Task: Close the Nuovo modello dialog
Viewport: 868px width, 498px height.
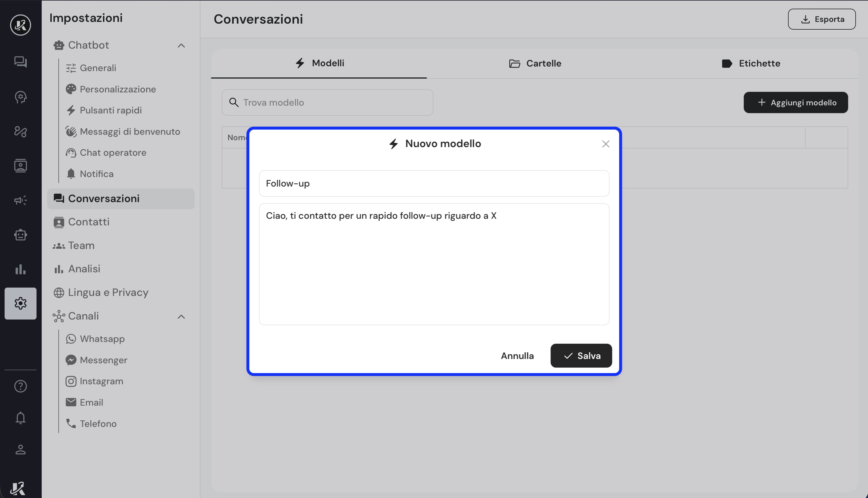Action: click(x=605, y=144)
